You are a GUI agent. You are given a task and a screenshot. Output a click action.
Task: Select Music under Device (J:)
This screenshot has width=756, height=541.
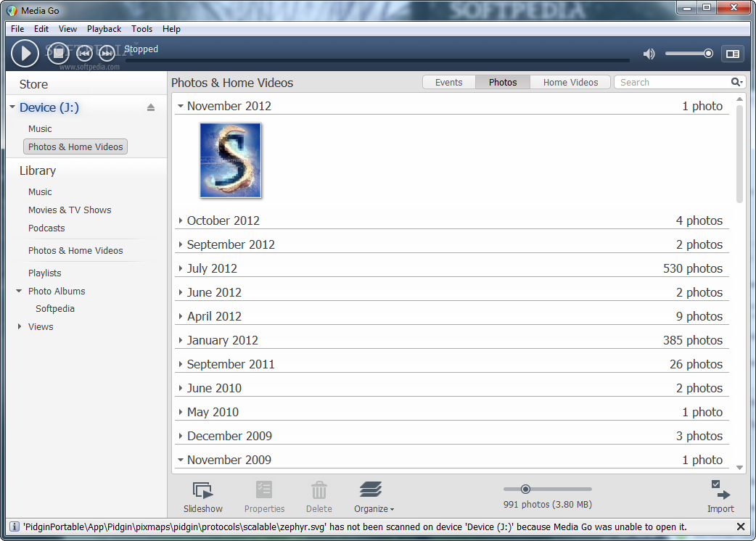click(x=40, y=128)
